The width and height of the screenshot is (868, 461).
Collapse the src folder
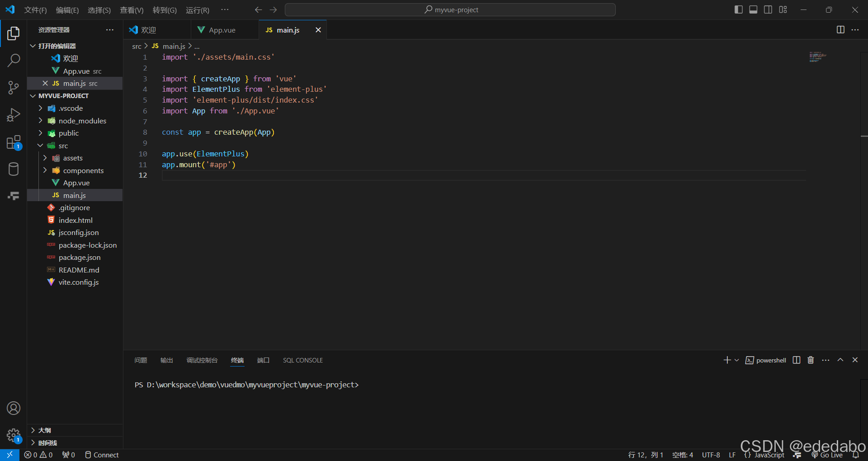40,146
